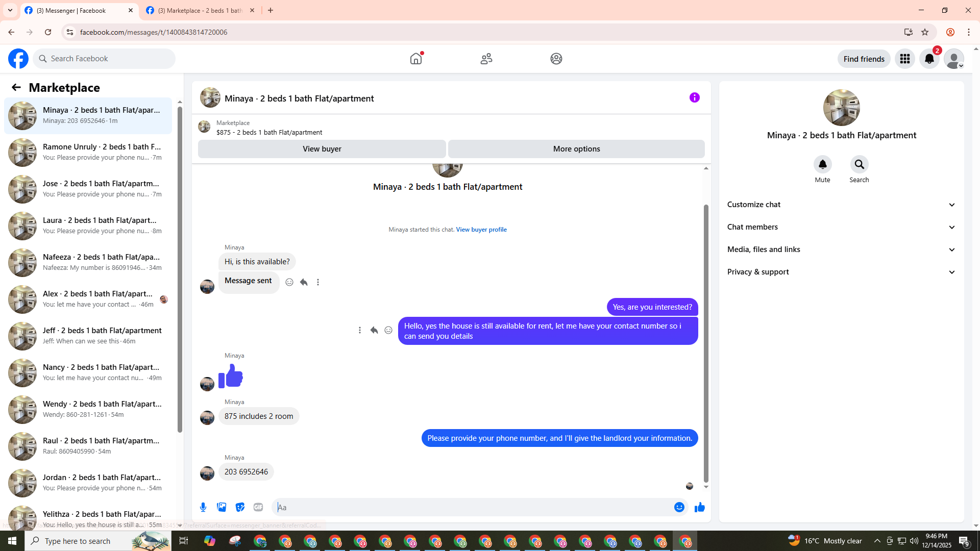Open the sticker picker icon

point(240,507)
